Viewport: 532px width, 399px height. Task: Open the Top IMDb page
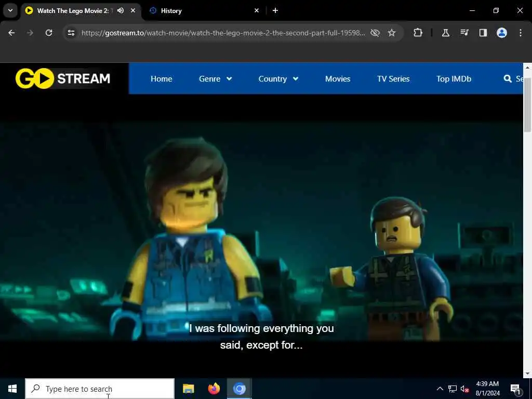(x=454, y=79)
